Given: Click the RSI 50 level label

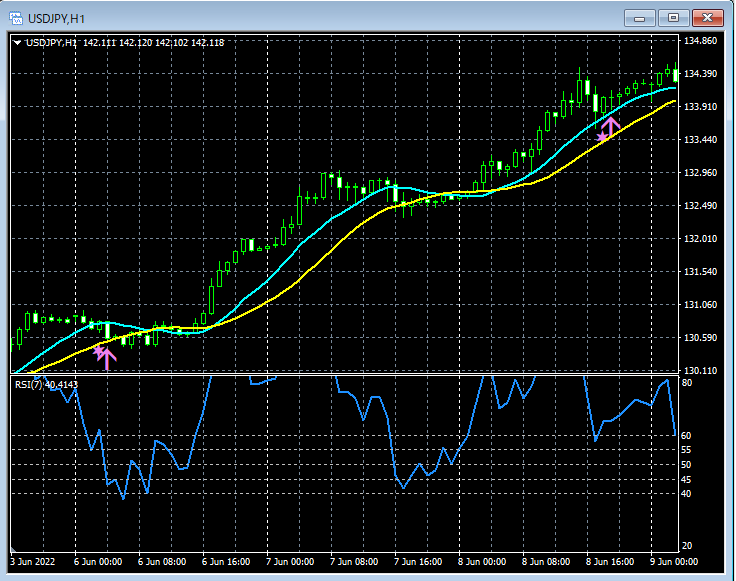Looking at the screenshot, I should [686, 465].
